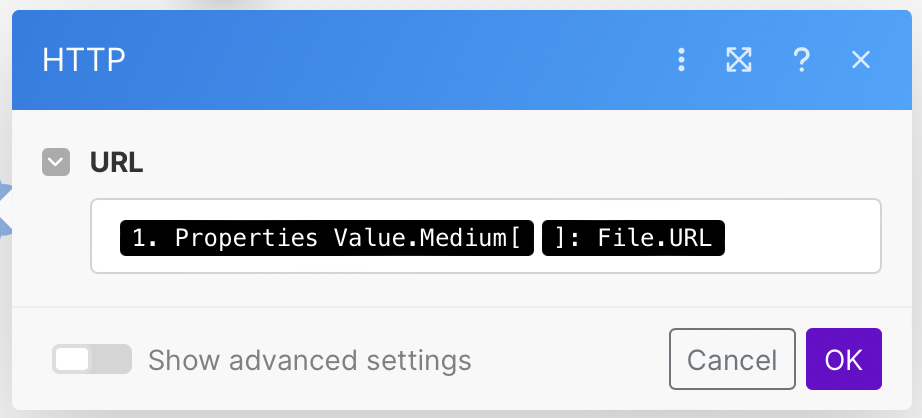The image size is (922, 418).
Task: Confirm with the purple OK button
Action: click(843, 359)
